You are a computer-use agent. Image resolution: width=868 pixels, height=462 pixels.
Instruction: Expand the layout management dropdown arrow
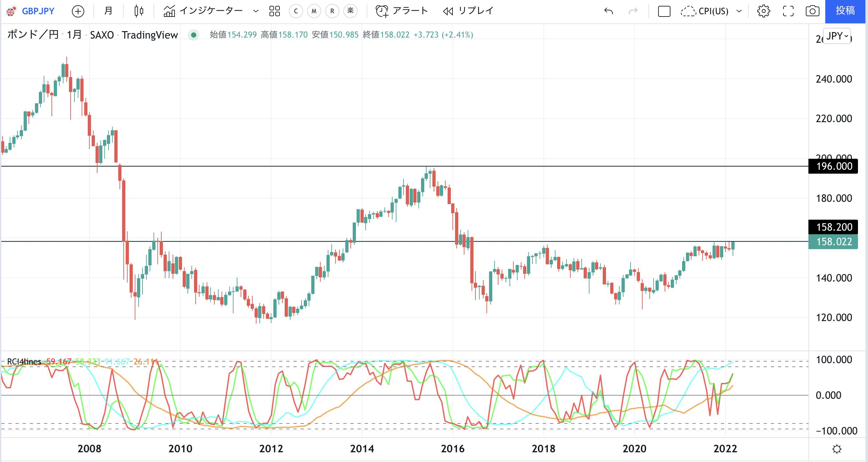click(739, 11)
